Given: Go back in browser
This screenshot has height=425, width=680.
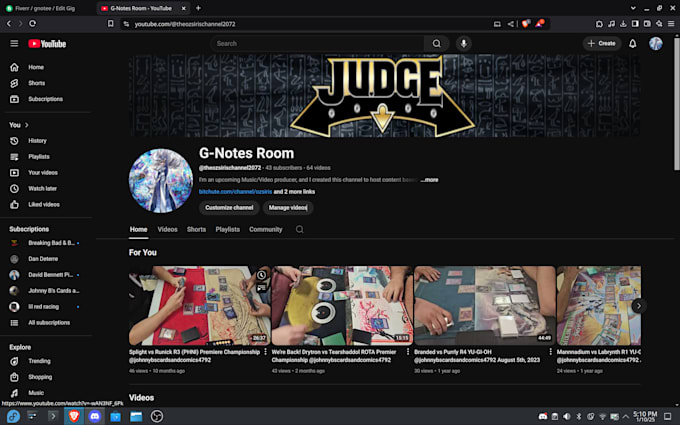Looking at the screenshot, I should point(9,23).
